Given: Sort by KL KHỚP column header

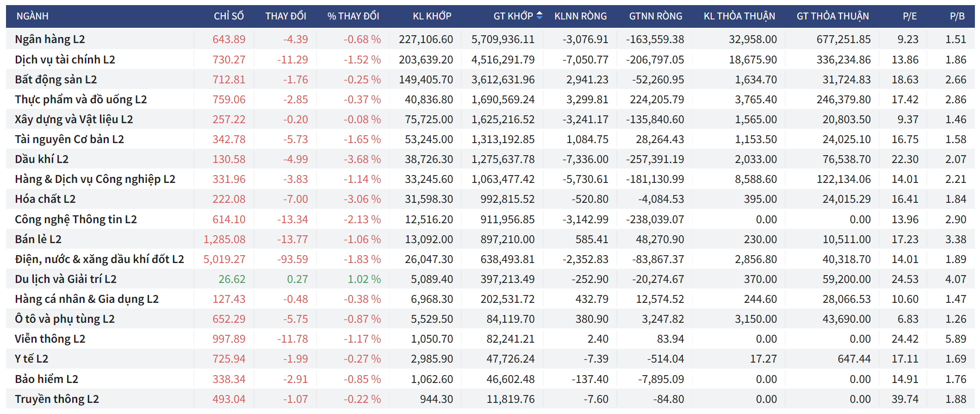Looking at the screenshot, I should [x=432, y=16].
